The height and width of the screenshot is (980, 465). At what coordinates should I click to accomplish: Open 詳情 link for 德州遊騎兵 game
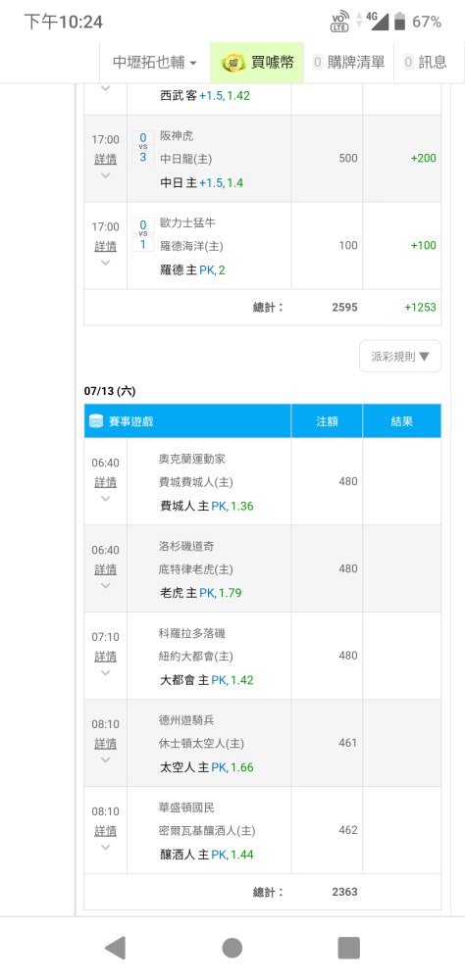pyautogui.click(x=105, y=744)
